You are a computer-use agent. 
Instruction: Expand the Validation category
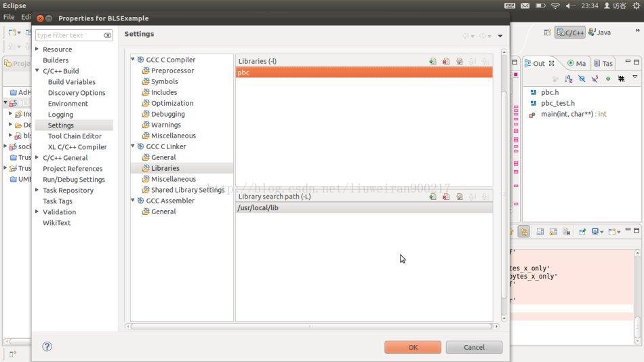click(x=37, y=212)
